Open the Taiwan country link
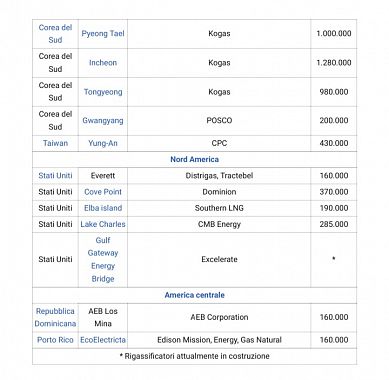Image resolution: width=389 pixels, height=380 pixels. coord(55,143)
